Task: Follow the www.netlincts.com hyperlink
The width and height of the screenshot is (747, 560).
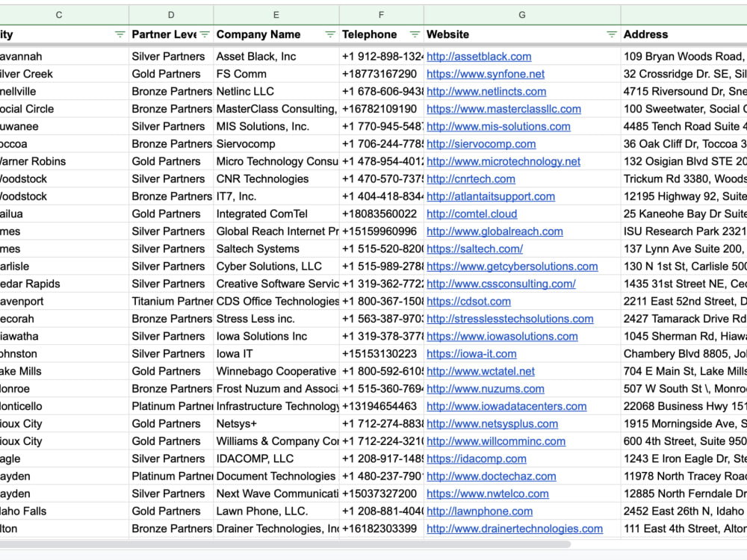Action: point(486,91)
